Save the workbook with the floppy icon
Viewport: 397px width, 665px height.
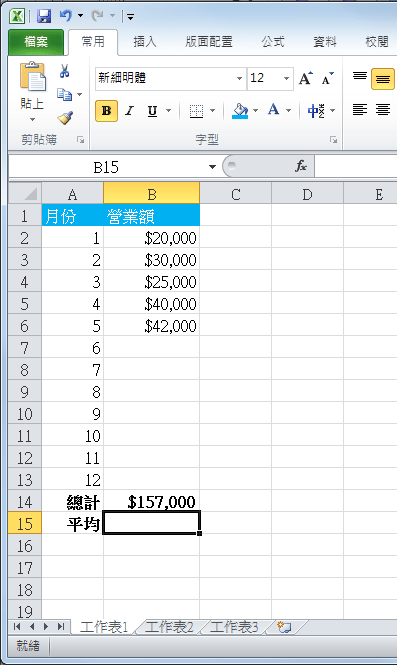tap(44, 16)
